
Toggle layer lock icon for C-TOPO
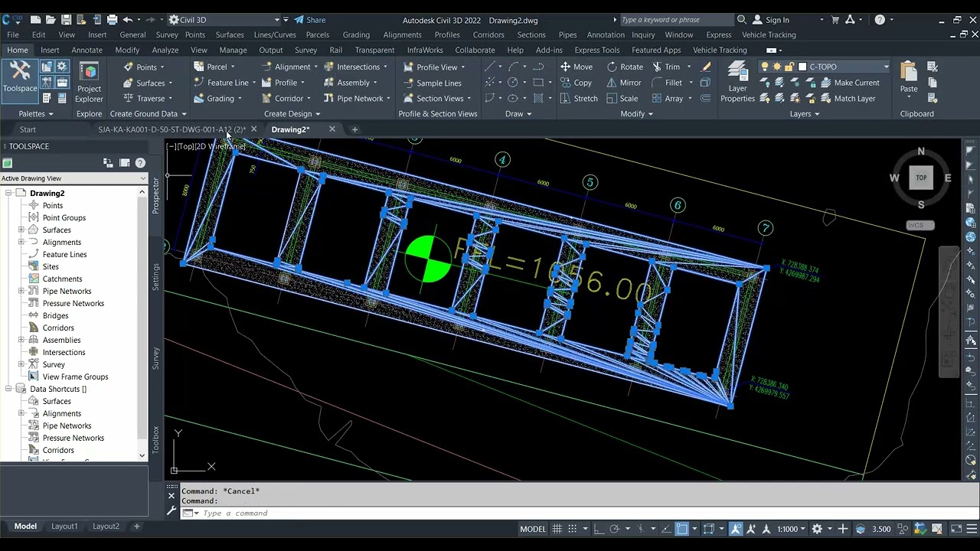pos(790,67)
